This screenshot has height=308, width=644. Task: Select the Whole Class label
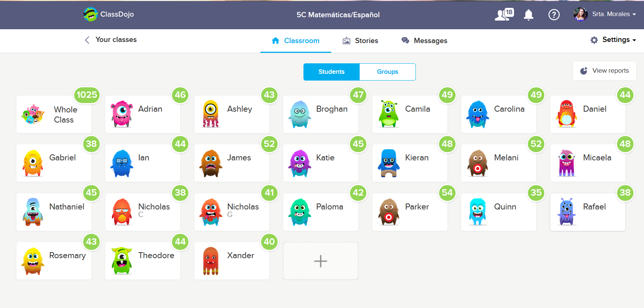(x=66, y=115)
